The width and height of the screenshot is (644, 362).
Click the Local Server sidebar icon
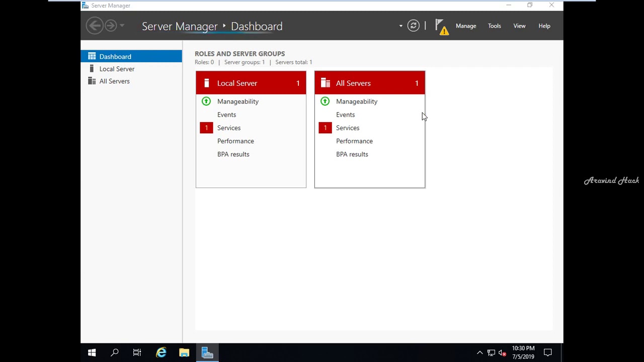pyautogui.click(x=92, y=69)
